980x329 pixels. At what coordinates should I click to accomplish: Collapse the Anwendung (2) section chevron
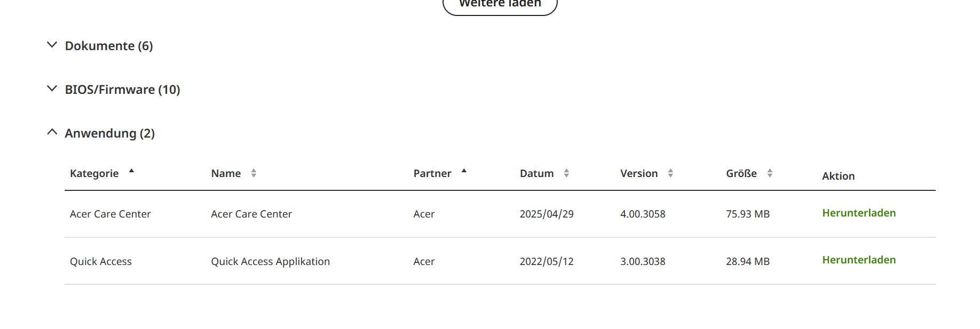52,132
